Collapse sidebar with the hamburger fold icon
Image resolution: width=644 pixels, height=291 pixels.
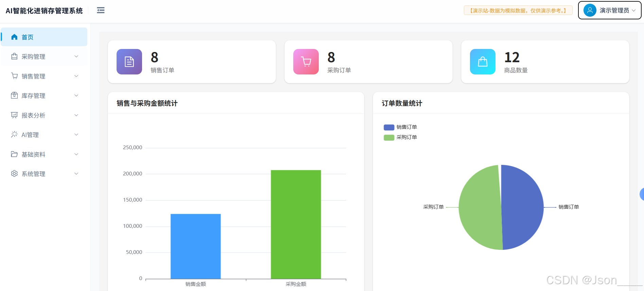pyautogui.click(x=101, y=10)
